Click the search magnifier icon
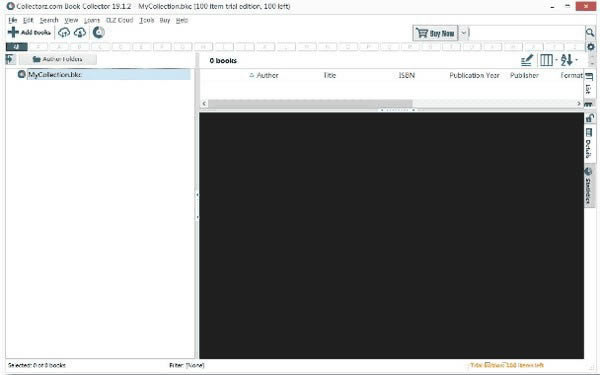 pos(590,33)
